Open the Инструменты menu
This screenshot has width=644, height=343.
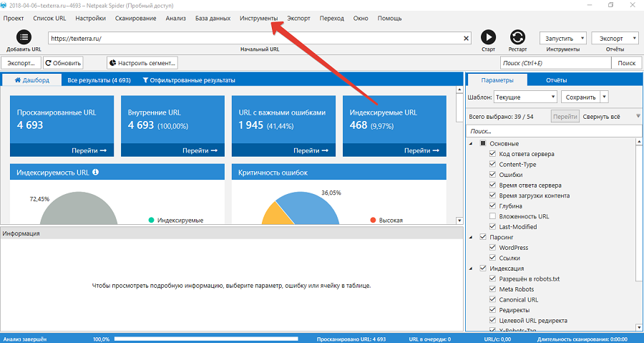pos(259,19)
